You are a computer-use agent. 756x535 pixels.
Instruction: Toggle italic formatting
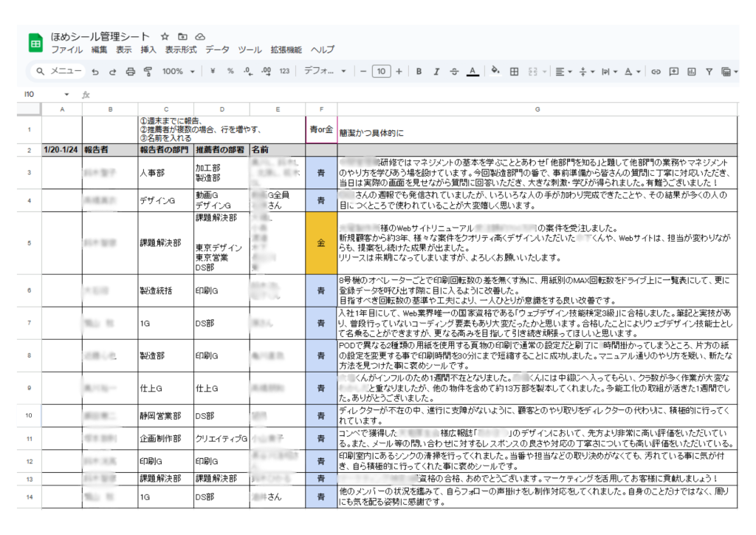(436, 72)
